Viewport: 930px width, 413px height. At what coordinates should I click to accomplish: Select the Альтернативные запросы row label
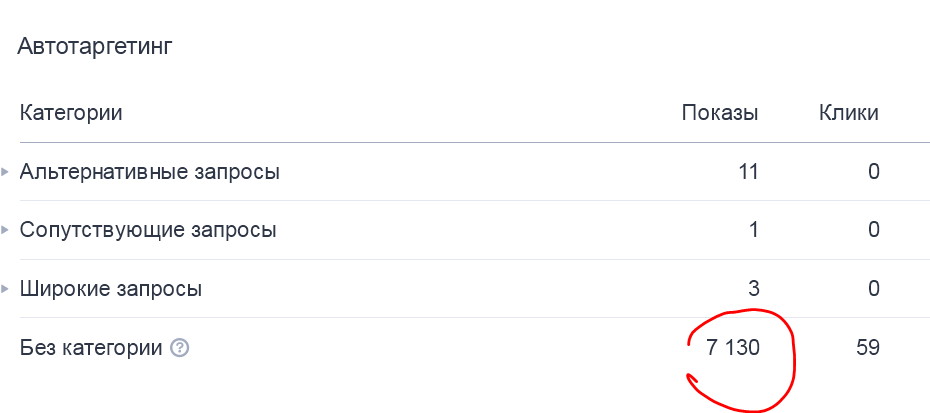[x=150, y=172]
